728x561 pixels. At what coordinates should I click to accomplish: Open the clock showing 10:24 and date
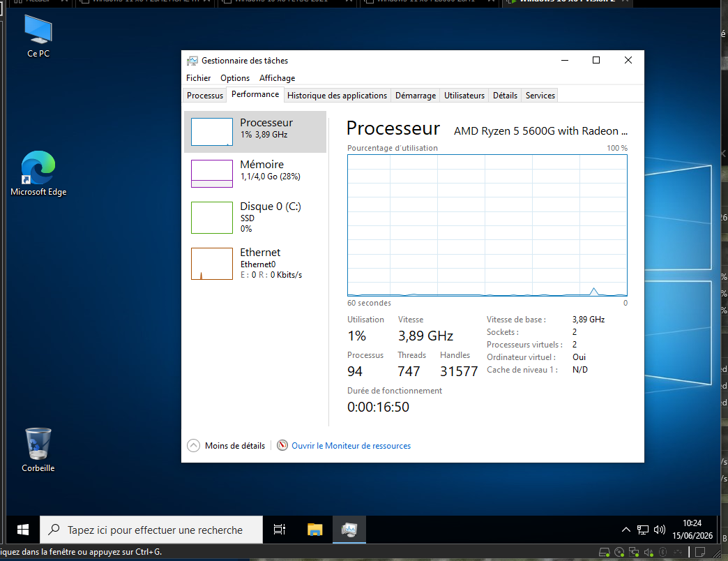[692, 530]
